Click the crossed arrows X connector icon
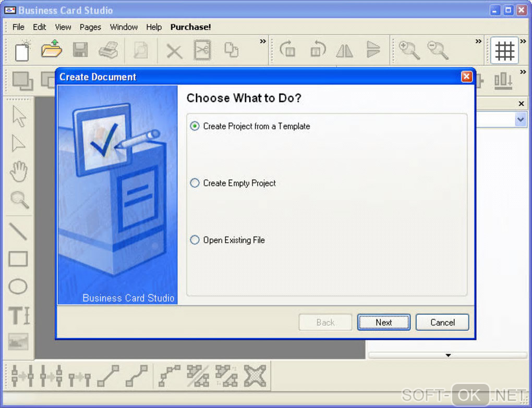This screenshot has height=408, width=532. pos(255,376)
